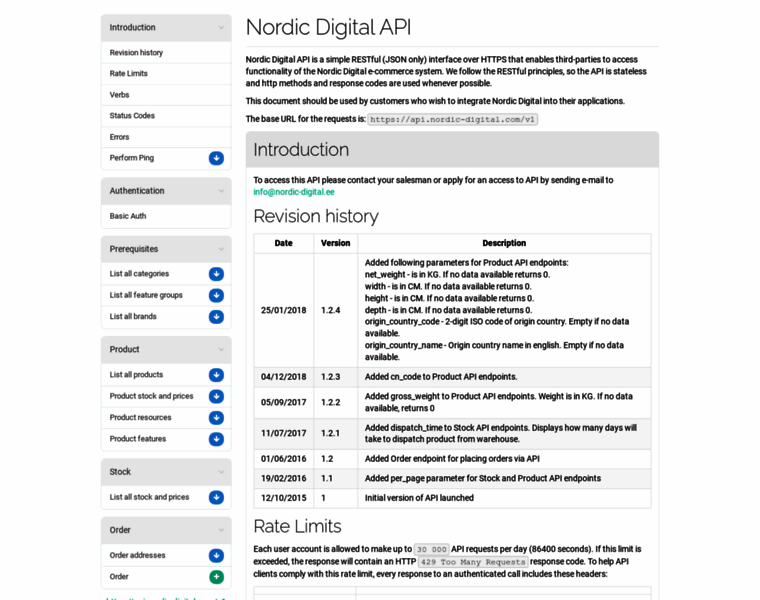Screen dimensions: 760x600
Task: Click the Introduction sidebar header
Action: pos(166,28)
